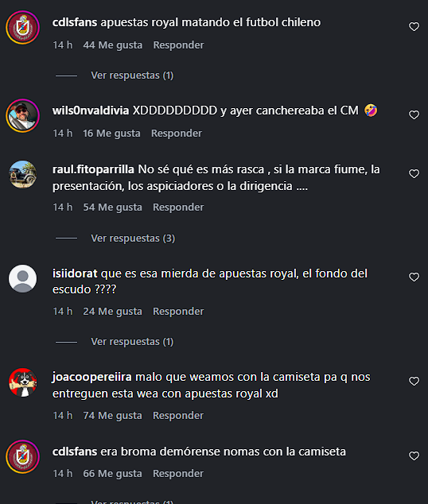The height and width of the screenshot is (504, 428).
Task: Like the cdlsfans apuestas royal comment
Action: pos(414,27)
